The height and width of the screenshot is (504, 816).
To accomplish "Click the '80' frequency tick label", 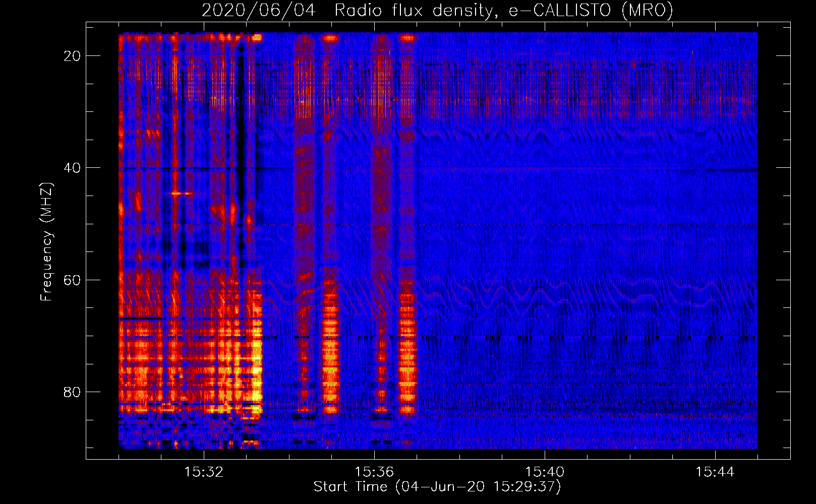I will click(72, 392).
